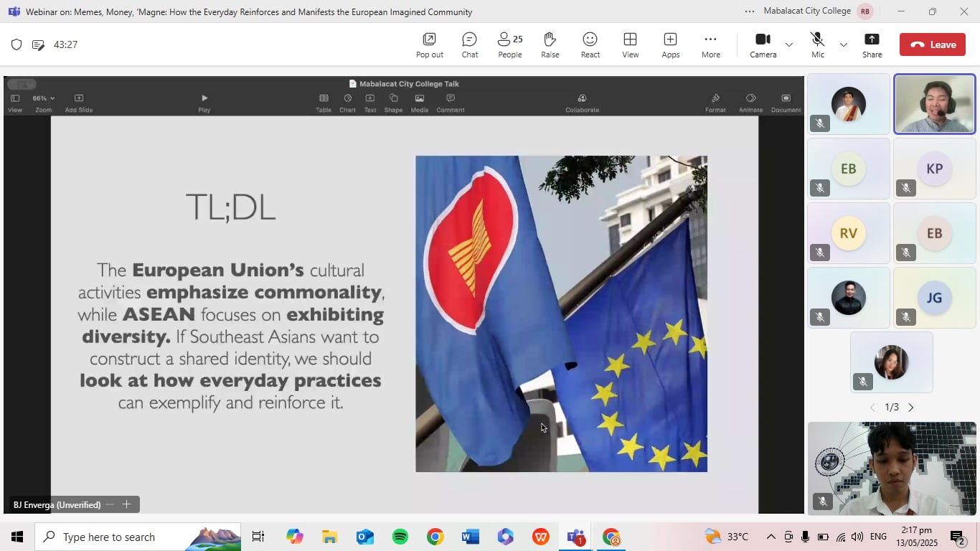Open File Explorer from the taskbar
Viewport: 980px width, 551px height.
(329, 537)
